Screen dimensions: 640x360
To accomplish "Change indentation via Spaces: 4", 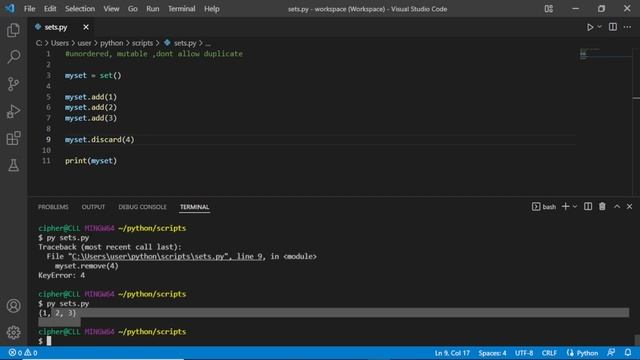I will click(492, 353).
